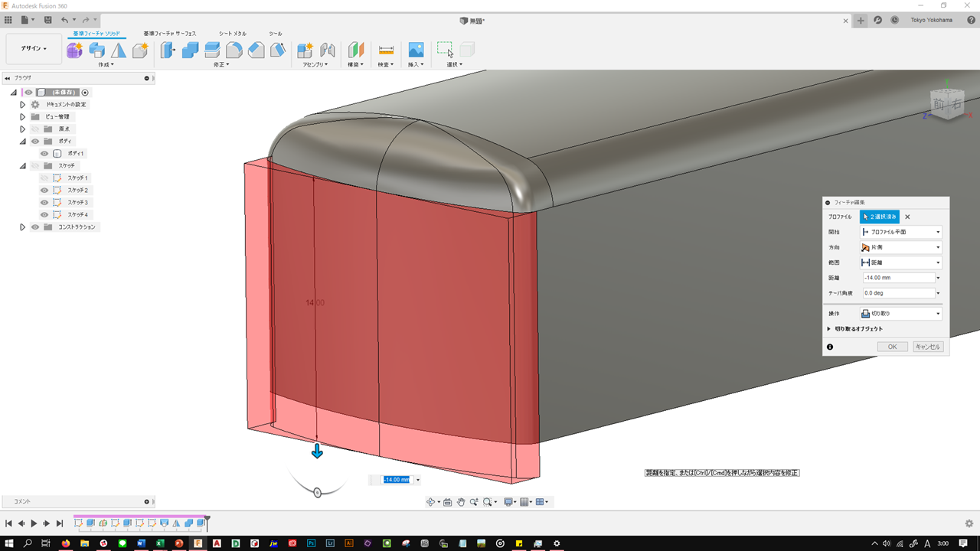
Task: Hide ボディ1 using its eye icon
Action: point(44,154)
